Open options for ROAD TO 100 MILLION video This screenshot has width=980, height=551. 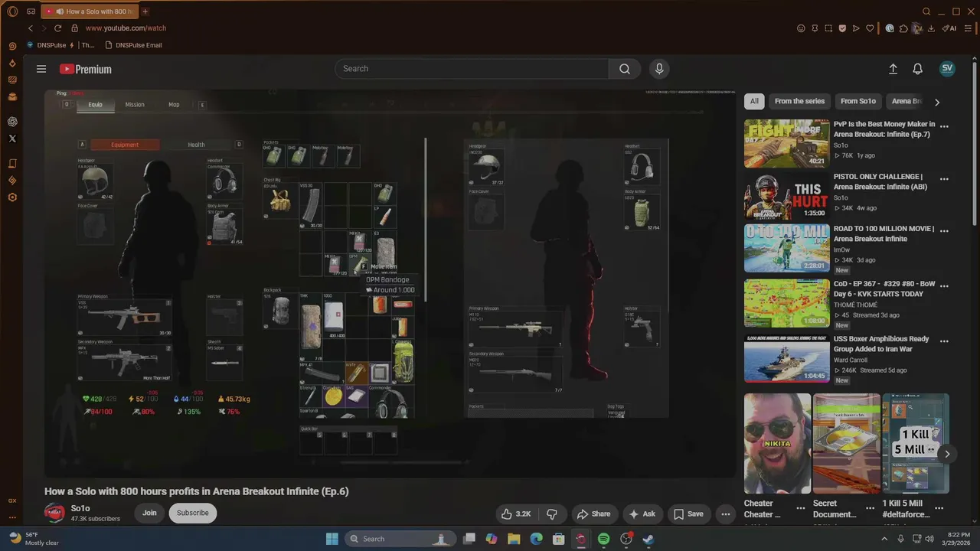pos(944,231)
